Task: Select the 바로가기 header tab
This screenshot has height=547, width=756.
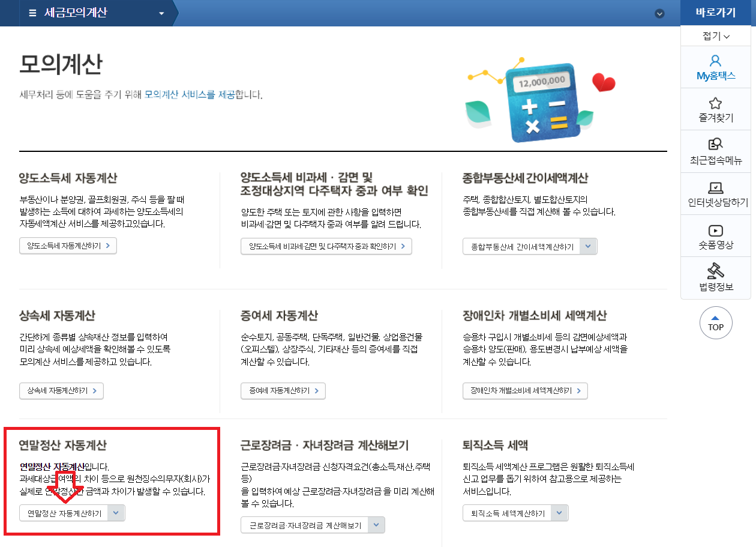Action: coord(716,12)
